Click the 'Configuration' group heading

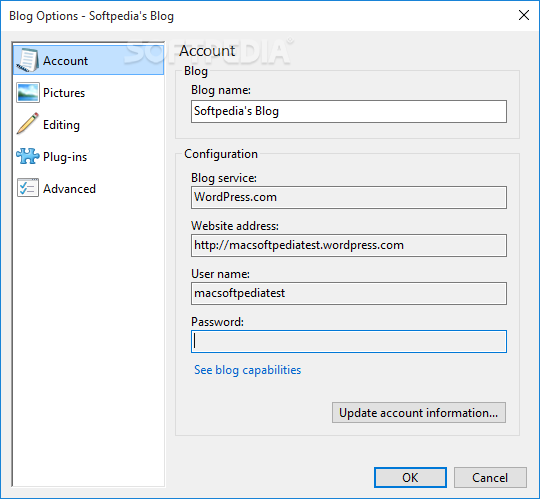point(221,154)
